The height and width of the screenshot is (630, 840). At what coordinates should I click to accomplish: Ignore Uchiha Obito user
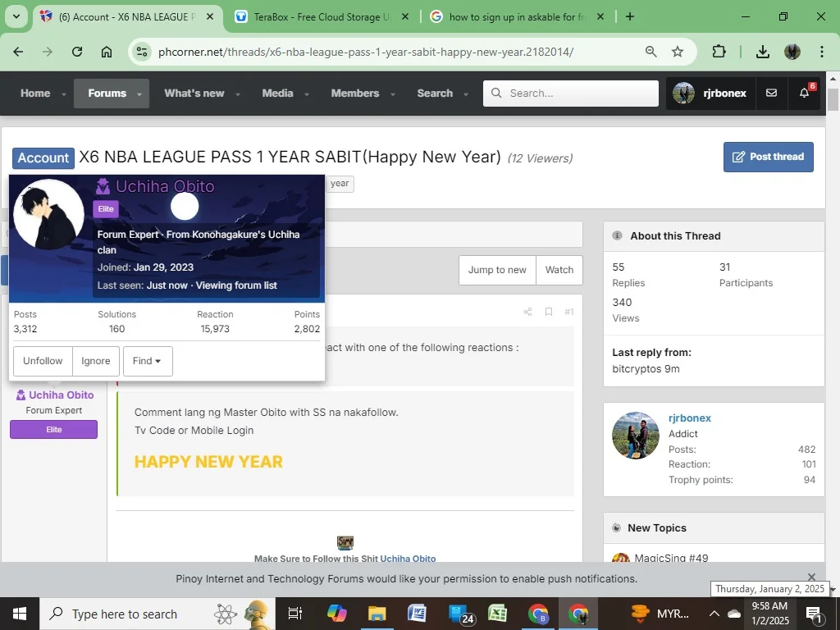click(96, 361)
